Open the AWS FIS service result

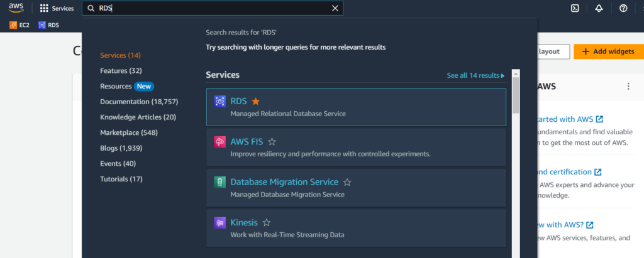pos(356,148)
